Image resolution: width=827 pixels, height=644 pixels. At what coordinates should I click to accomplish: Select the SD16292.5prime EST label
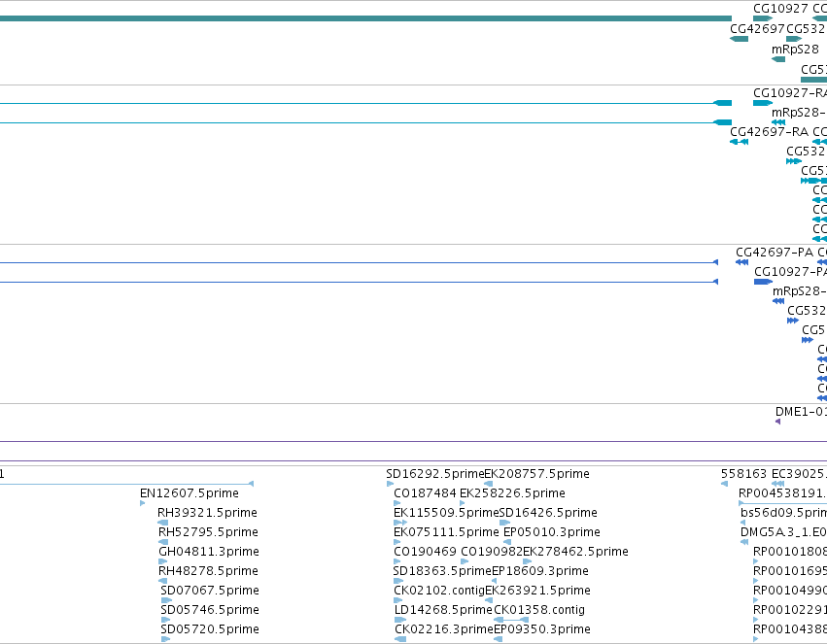[x=434, y=474]
